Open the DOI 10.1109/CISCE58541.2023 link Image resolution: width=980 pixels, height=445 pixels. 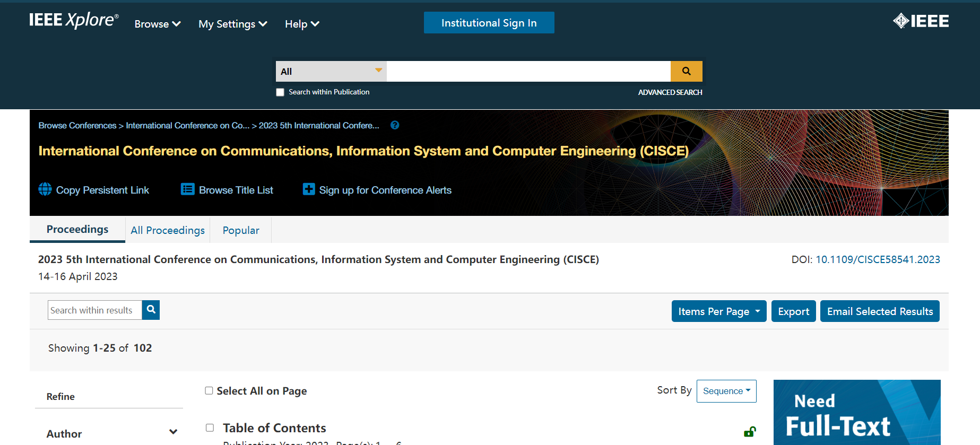[878, 259]
